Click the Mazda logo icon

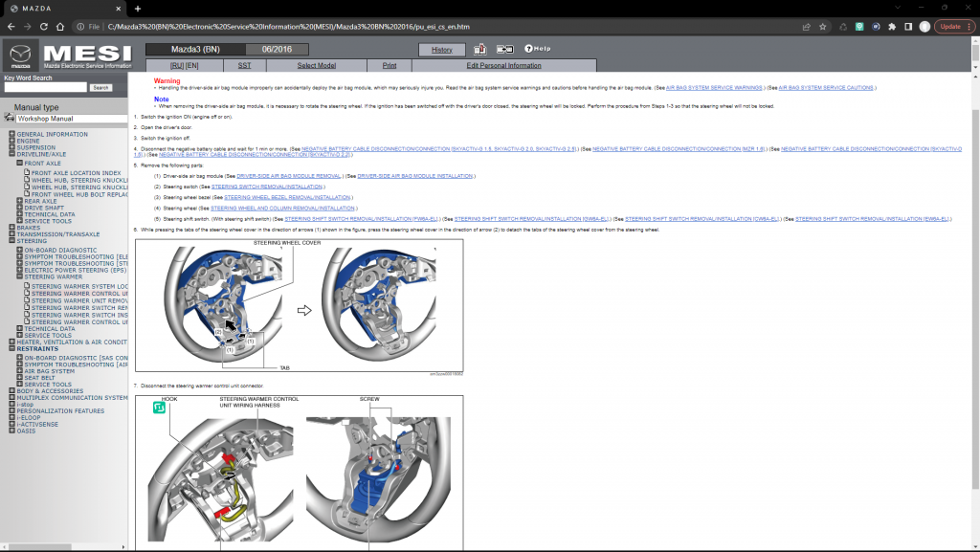click(x=21, y=55)
